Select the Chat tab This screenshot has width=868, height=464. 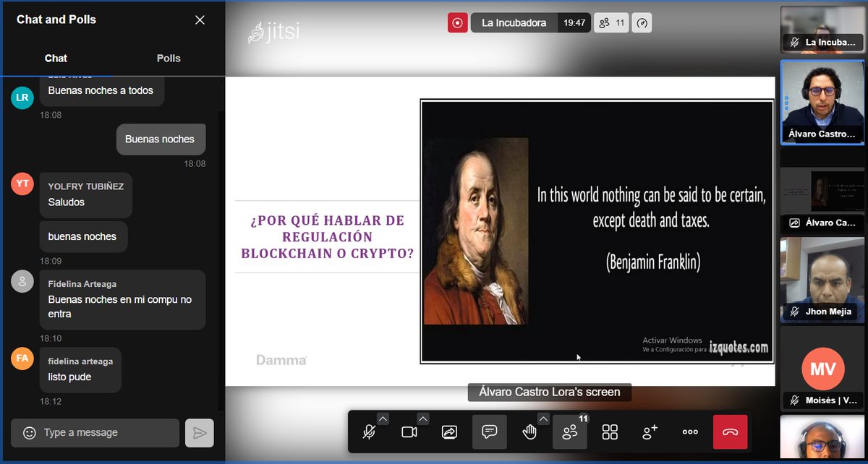click(x=56, y=59)
